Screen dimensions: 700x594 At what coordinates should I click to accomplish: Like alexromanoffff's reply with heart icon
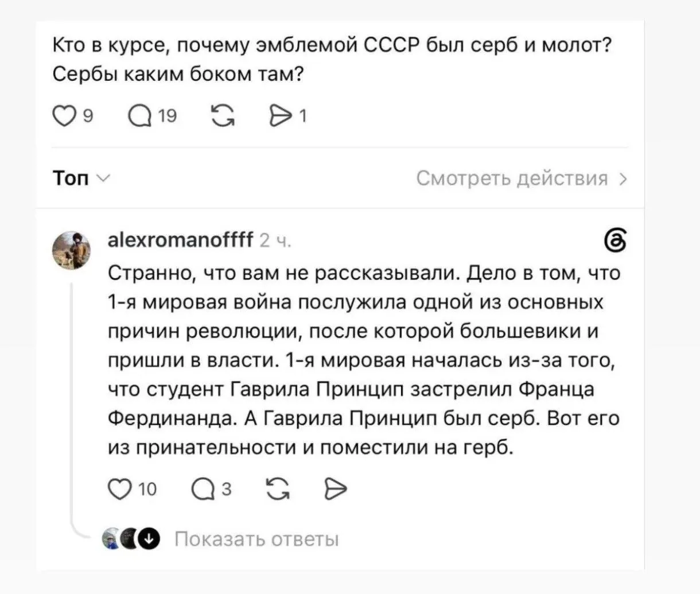pyautogui.click(x=119, y=488)
